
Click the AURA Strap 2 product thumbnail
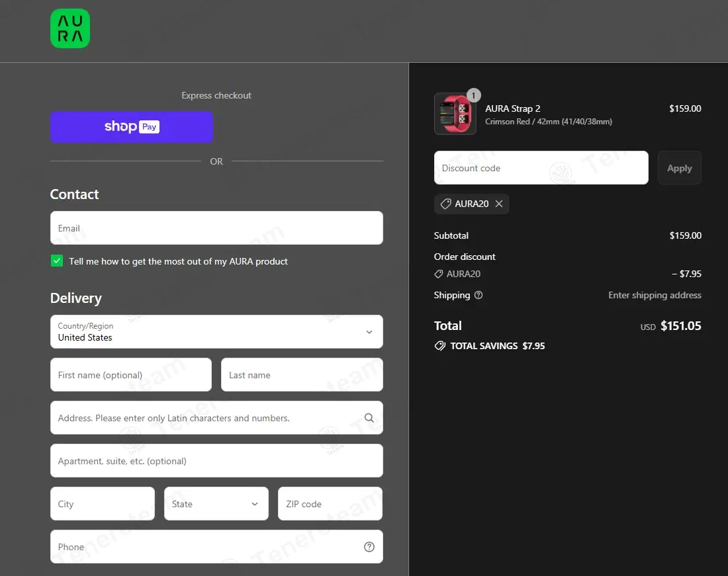(x=455, y=114)
